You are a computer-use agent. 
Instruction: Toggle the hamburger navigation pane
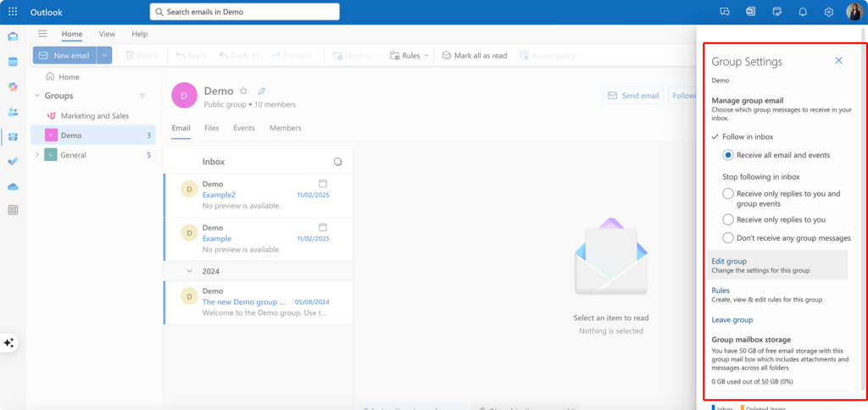click(x=42, y=34)
